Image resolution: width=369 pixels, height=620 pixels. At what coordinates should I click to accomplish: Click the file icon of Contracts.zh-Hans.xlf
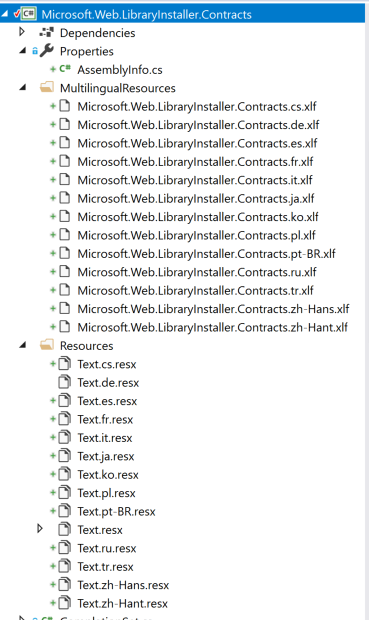pyautogui.click(x=64, y=308)
